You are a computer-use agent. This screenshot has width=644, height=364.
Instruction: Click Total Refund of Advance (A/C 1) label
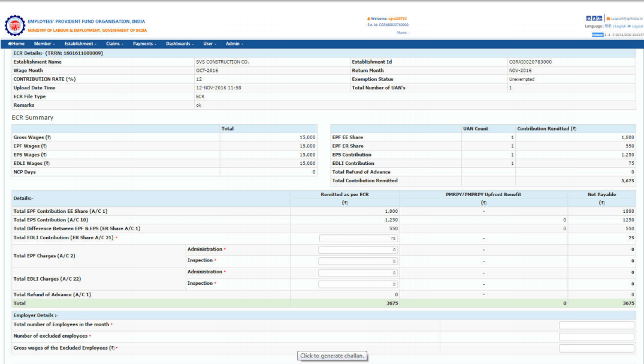tap(52, 294)
